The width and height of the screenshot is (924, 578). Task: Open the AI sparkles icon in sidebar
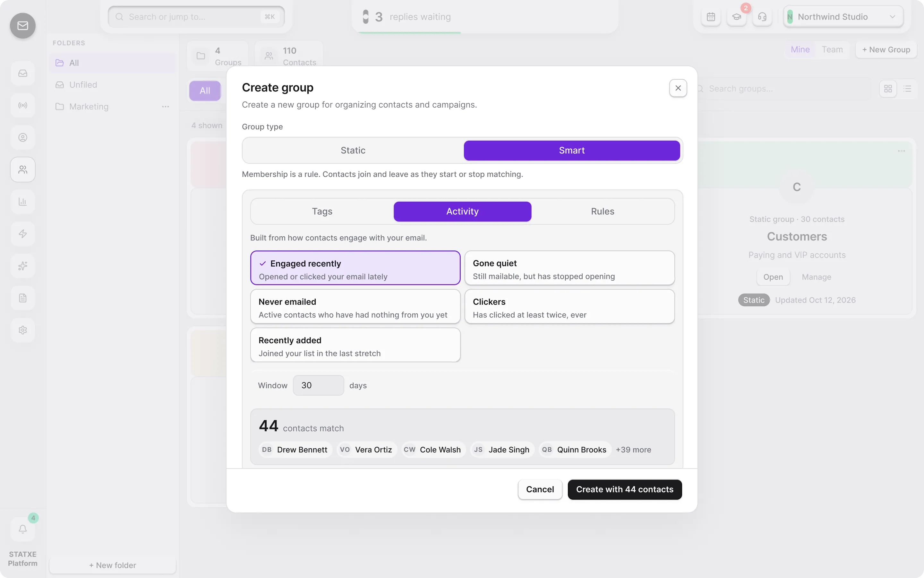pyautogui.click(x=22, y=266)
